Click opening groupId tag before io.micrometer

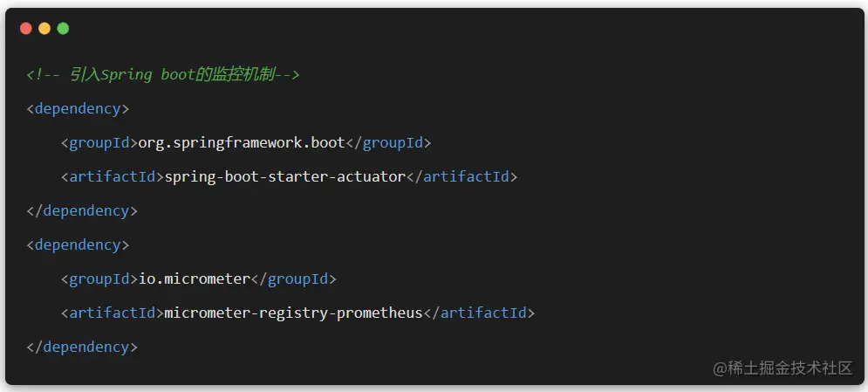coord(99,279)
